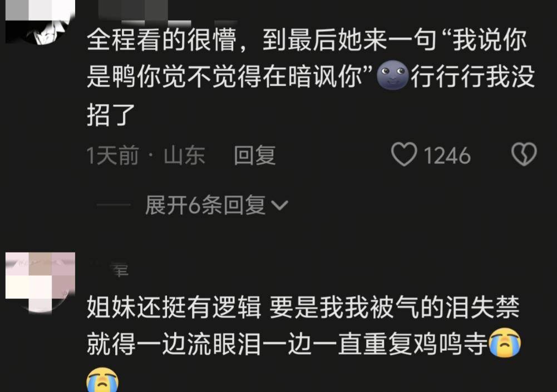This screenshot has height=392, width=557.
Task: Click the crying emoji on the last line
Action: point(102,381)
